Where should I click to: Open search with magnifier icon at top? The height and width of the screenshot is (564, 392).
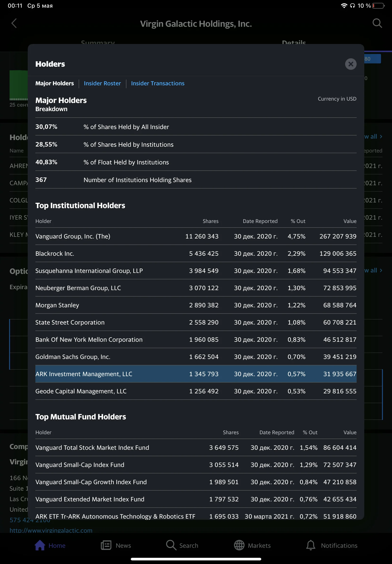(x=377, y=23)
